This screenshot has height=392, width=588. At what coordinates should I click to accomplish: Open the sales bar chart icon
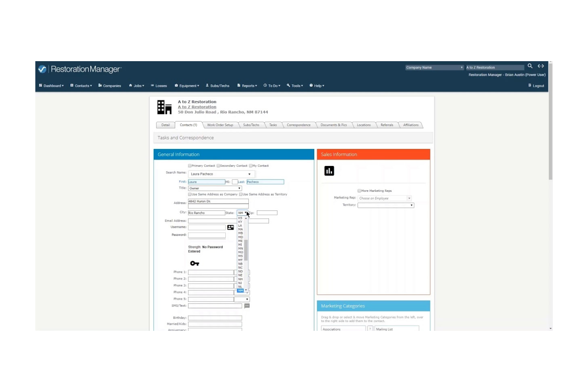coord(329,171)
